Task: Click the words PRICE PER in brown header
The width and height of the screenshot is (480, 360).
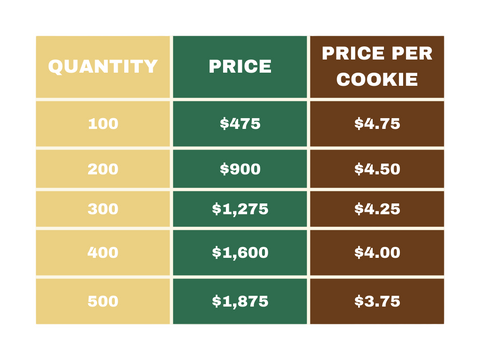Action: click(x=377, y=53)
